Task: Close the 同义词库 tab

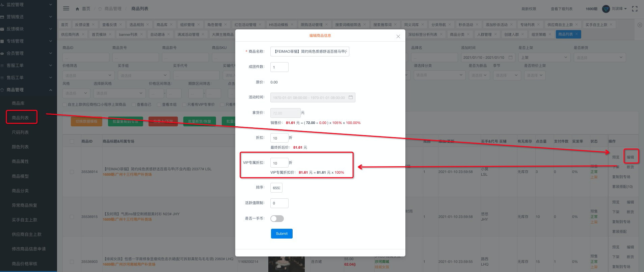Action: (x=422, y=25)
